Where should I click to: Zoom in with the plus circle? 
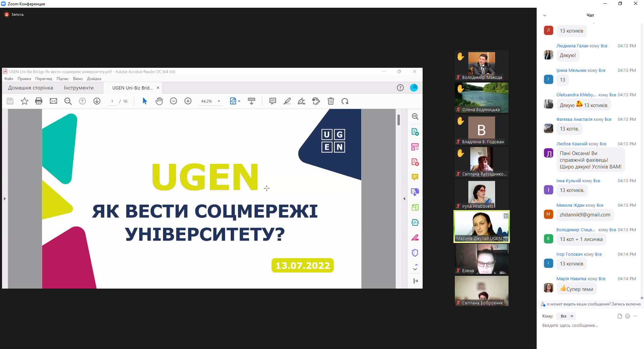(188, 101)
